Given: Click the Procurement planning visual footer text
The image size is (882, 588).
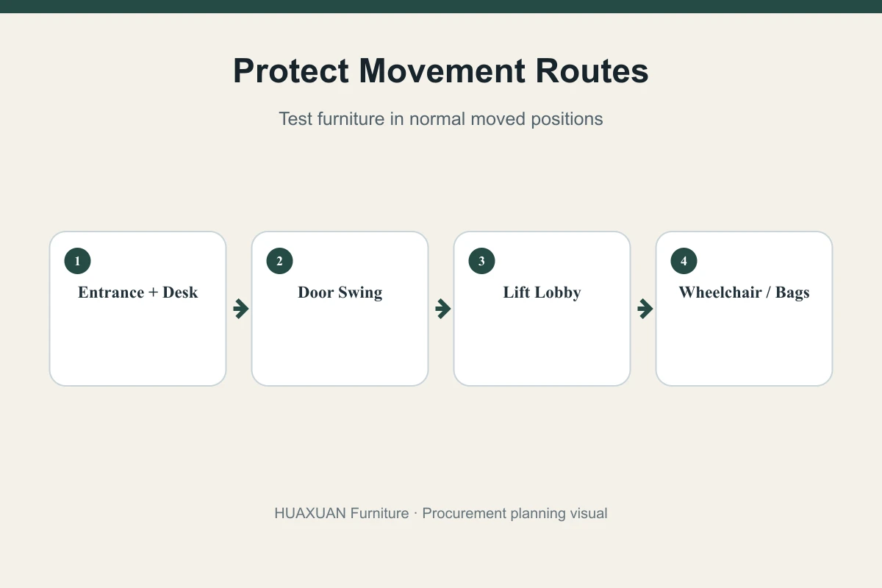Looking at the screenshot, I should (514, 513).
